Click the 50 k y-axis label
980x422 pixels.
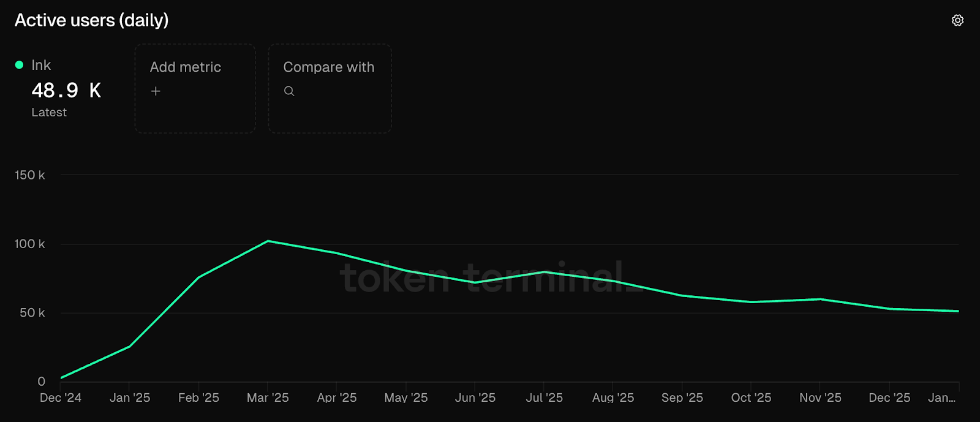tap(32, 313)
